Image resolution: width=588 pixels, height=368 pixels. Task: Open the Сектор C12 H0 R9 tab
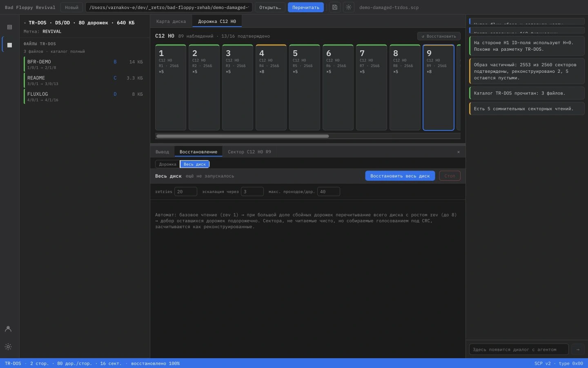(x=249, y=152)
